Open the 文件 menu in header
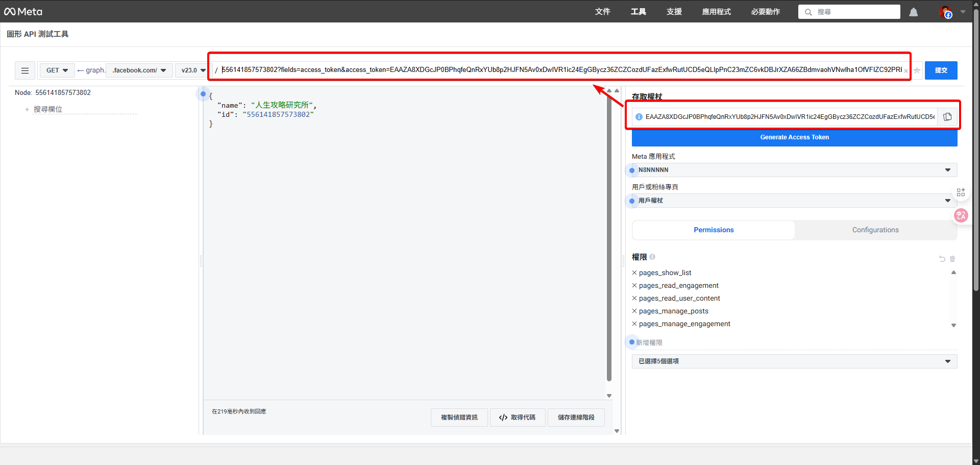 click(602, 12)
